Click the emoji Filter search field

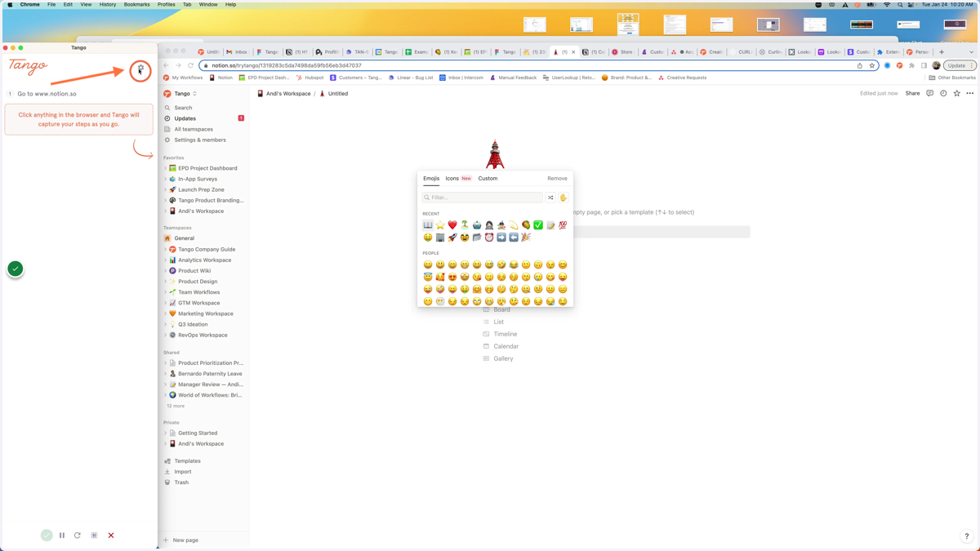[x=483, y=198]
